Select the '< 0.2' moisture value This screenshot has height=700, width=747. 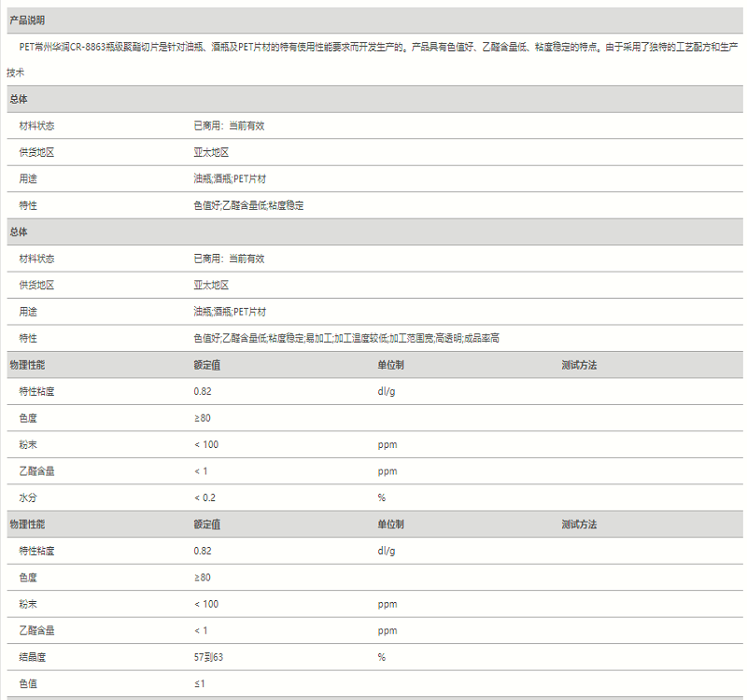click(x=204, y=497)
